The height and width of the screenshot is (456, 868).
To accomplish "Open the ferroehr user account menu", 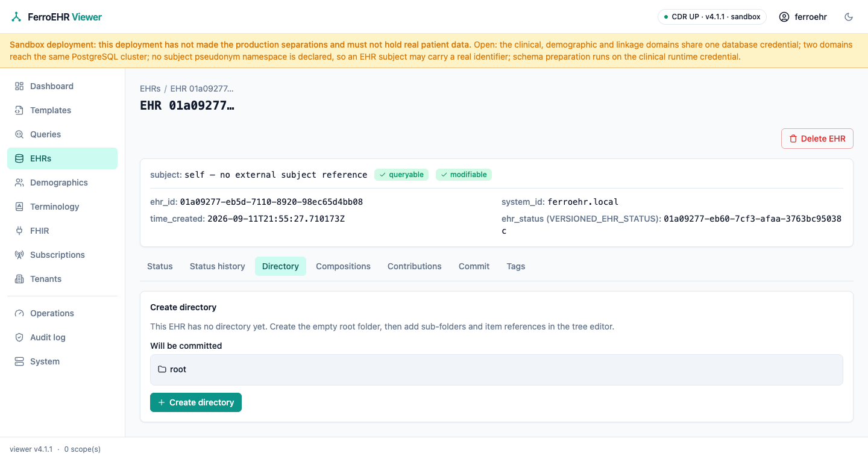I will [x=803, y=17].
